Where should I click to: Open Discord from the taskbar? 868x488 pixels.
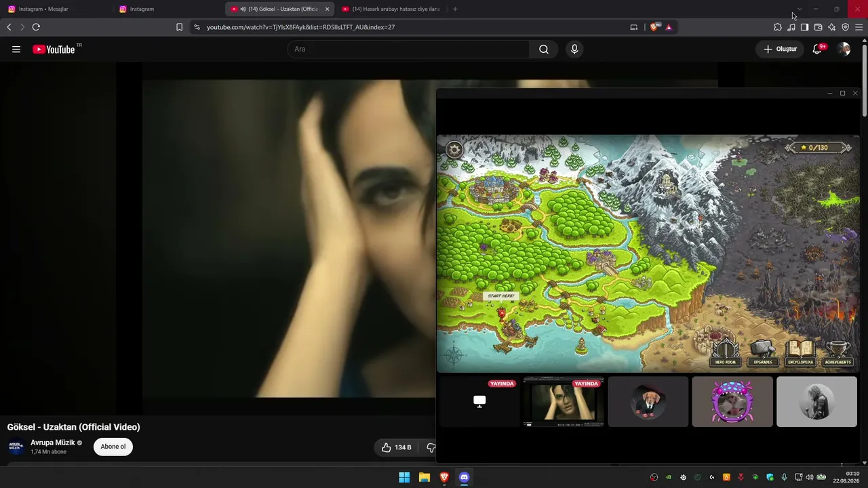[464, 477]
